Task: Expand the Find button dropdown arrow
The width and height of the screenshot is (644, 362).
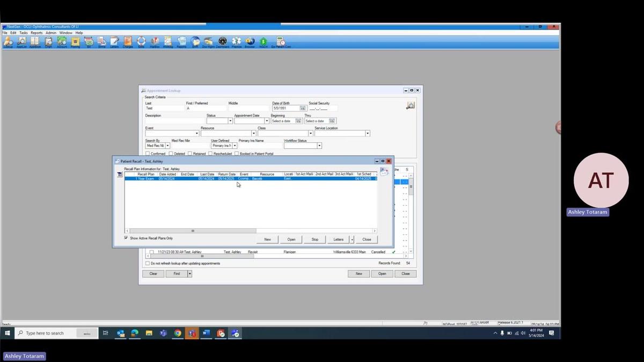Action: [189, 274]
